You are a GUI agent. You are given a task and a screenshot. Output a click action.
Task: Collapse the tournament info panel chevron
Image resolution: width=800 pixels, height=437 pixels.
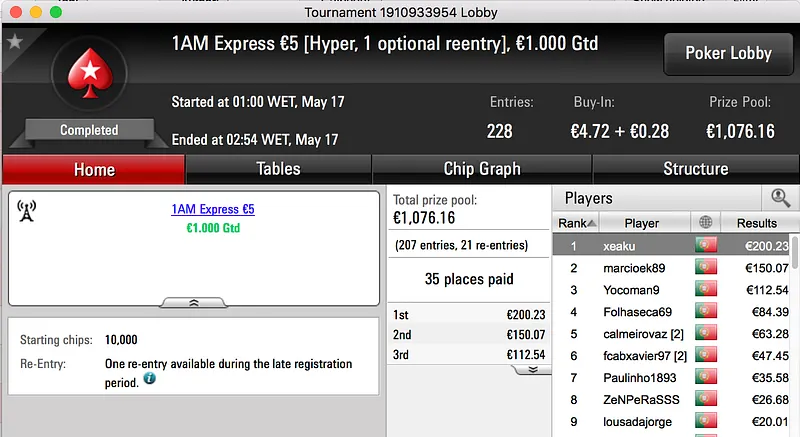pyautogui.click(x=193, y=301)
